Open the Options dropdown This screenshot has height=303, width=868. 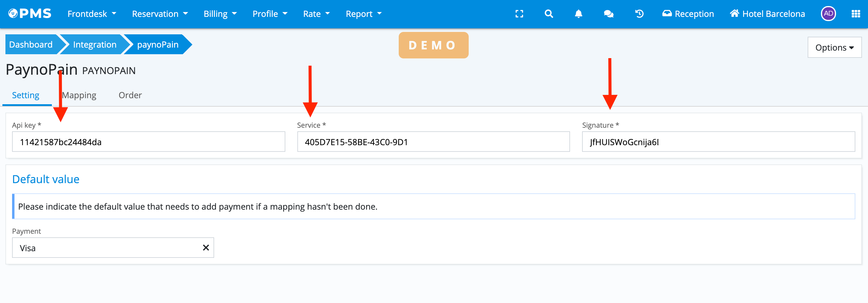(x=834, y=48)
